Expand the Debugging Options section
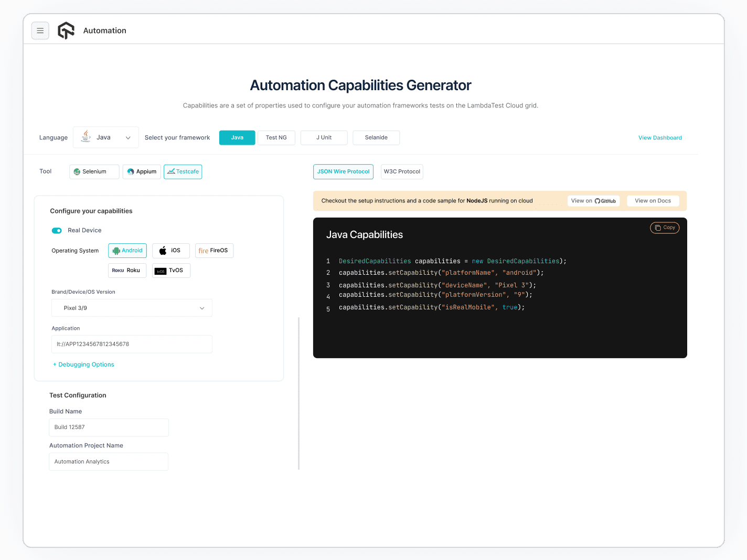Viewport: 747px width, 560px height. pyautogui.click(x=83, y=364)
